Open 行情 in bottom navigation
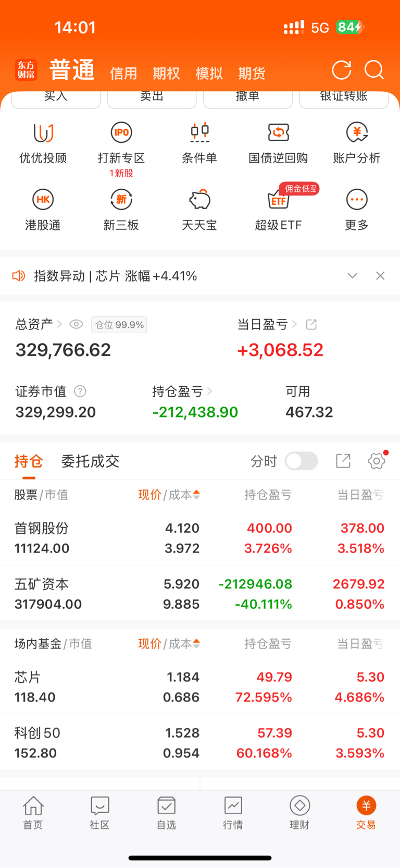400x868 pixels. click(233, 813)
